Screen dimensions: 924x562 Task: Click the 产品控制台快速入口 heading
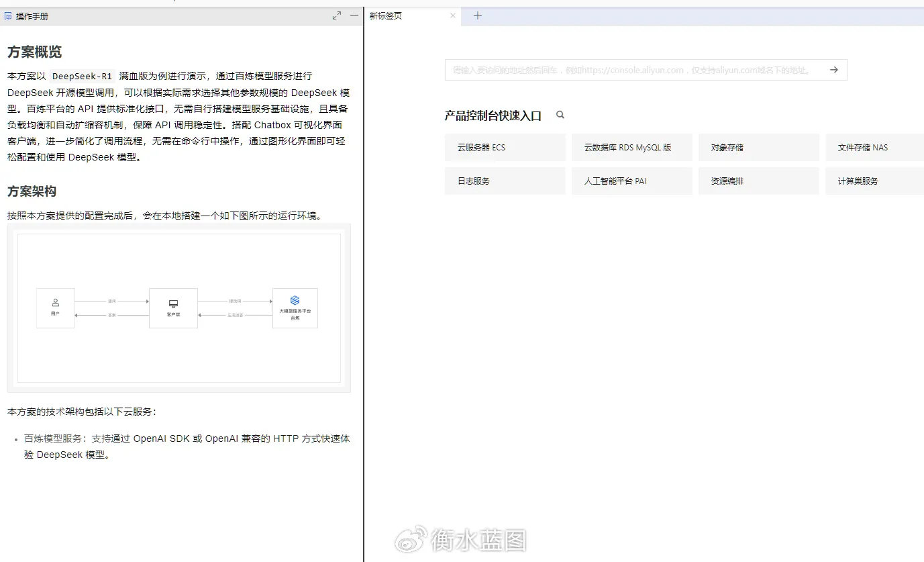pyautogui.click(x=493, y=115)
